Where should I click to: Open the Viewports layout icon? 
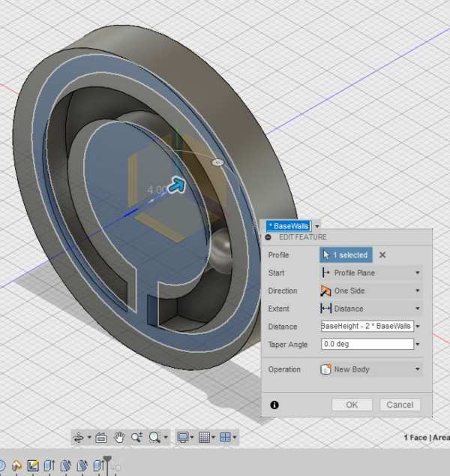(225, 437)
